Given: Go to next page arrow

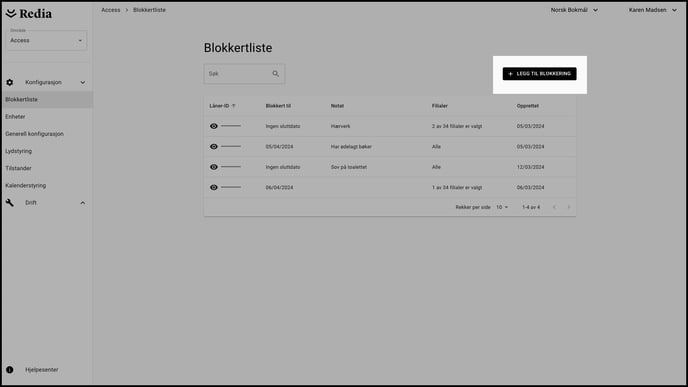Looking at the screenshot, I should (x=569, y=207).
